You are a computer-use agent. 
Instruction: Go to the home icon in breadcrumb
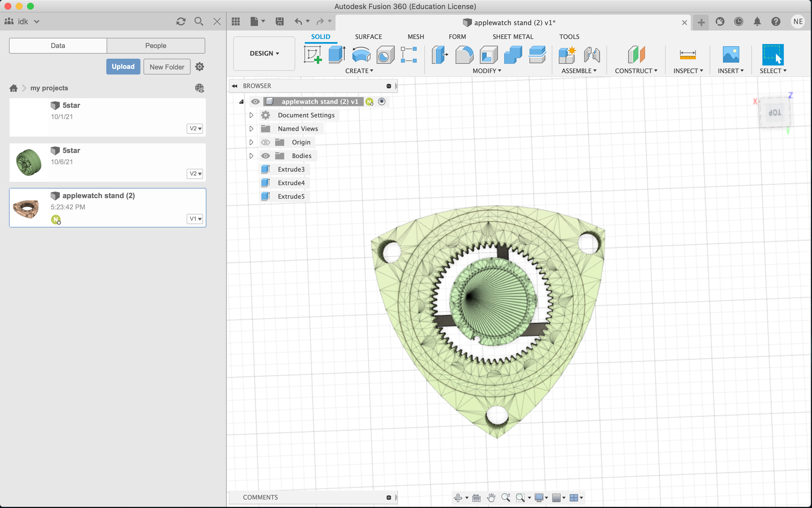click(14, 88)
